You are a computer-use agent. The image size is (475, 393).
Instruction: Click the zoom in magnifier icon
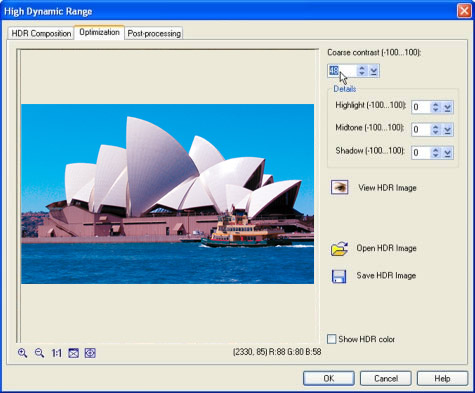23,353
